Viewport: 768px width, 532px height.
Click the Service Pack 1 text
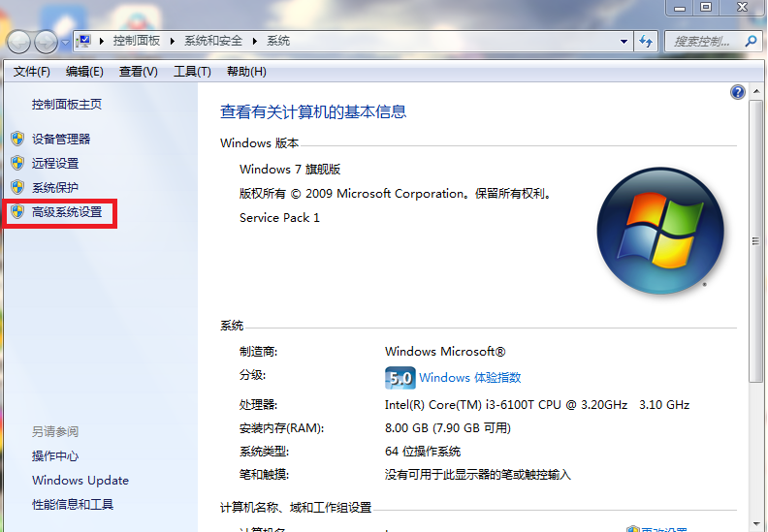[279, 218]
